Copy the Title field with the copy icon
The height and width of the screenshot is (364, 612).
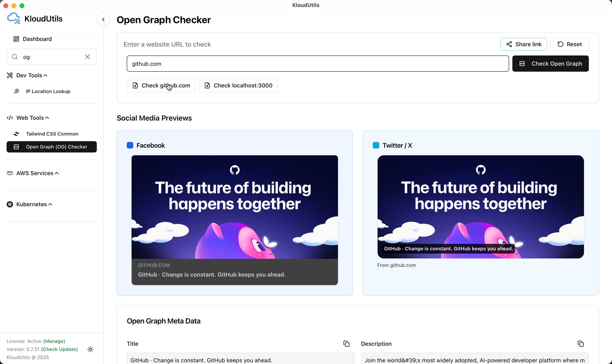tap(346, 344)
